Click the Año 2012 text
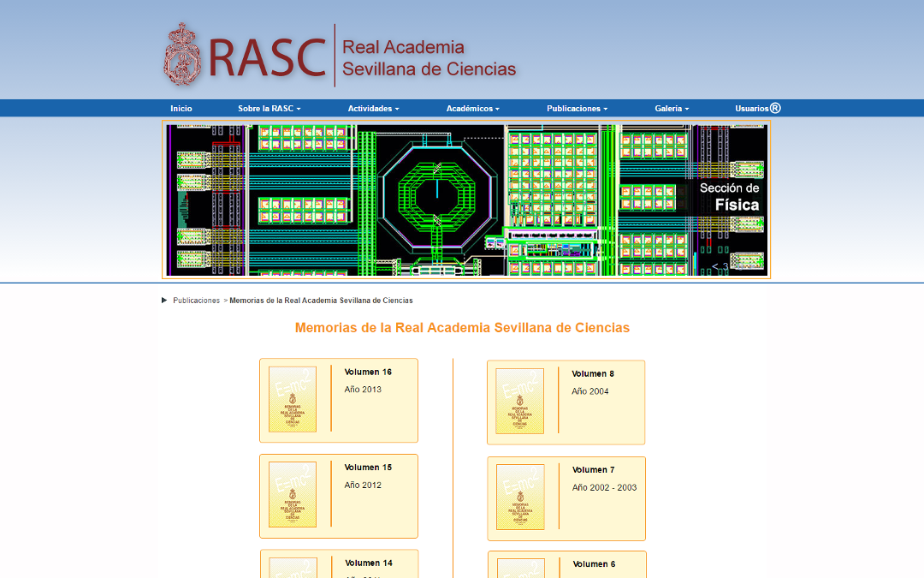Image resolution: width=924 pixels, height=578 pixels. [x=363, y=485]
